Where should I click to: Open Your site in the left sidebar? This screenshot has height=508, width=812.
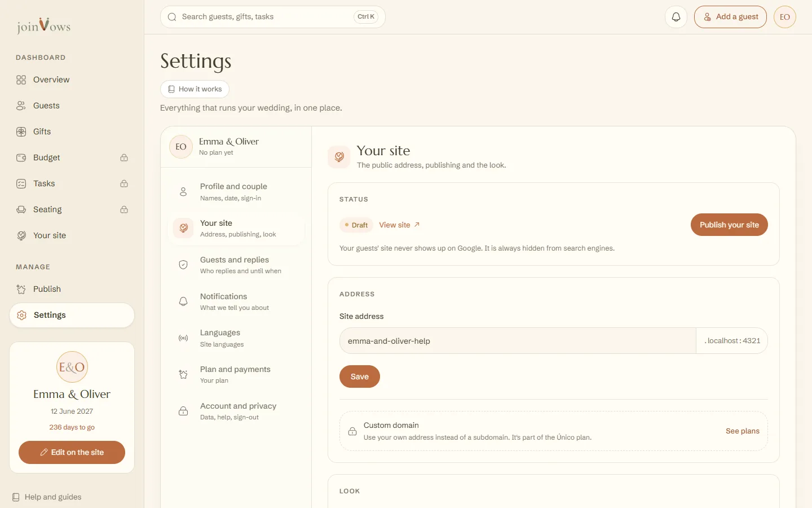point(72,235)
